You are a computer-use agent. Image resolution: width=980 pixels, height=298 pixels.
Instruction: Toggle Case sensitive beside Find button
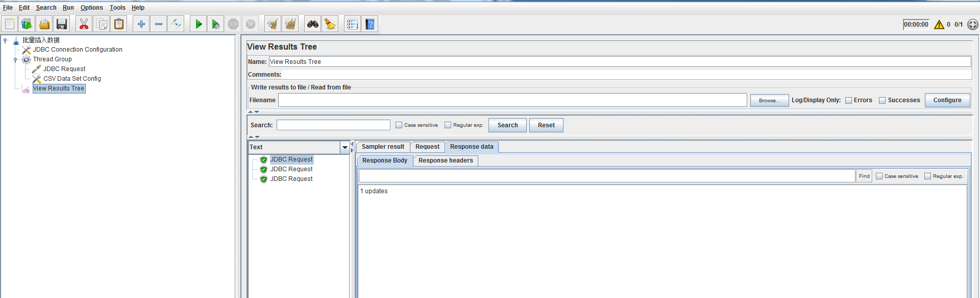[x=879, y=176]
